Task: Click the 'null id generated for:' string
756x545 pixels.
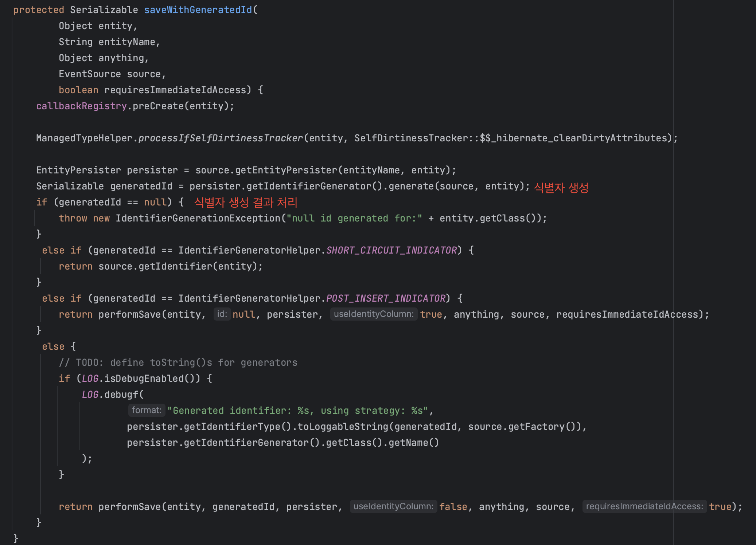Action: (x=354, y=218)
